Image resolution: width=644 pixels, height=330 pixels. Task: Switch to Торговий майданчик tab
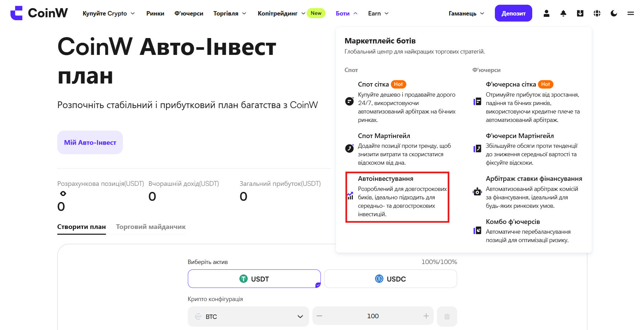(150, 227)
